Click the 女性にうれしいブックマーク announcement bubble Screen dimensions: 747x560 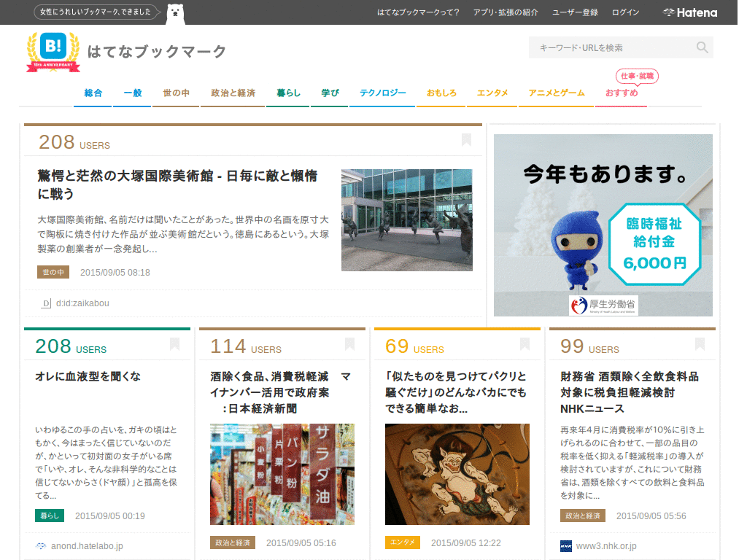click(97, 12)
